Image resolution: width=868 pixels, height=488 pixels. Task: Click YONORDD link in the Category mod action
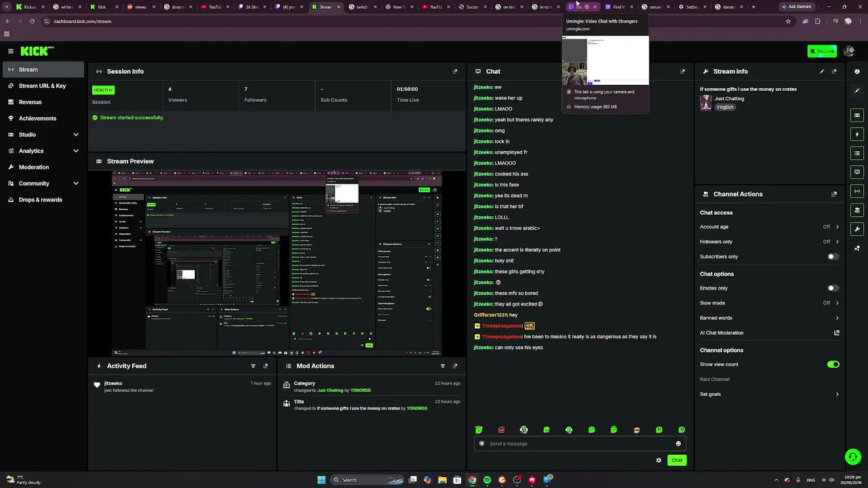coord(361,390)
